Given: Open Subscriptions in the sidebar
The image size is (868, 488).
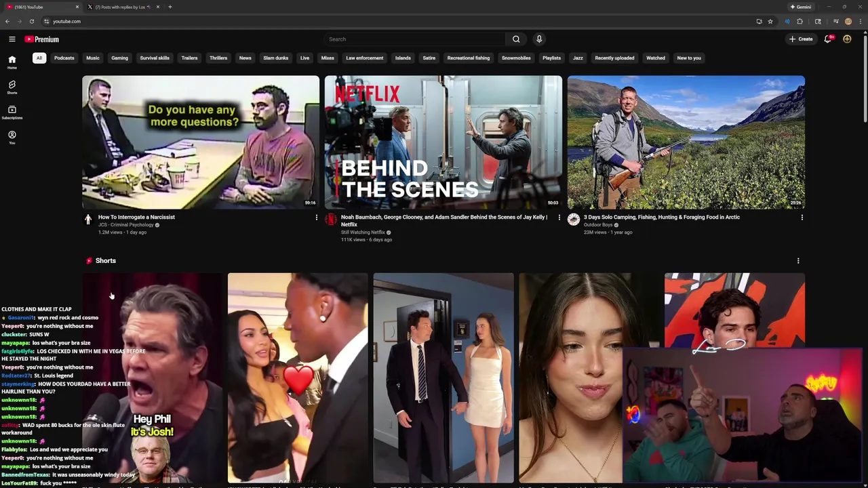Looking at the screenshot, I should (12, 113).
